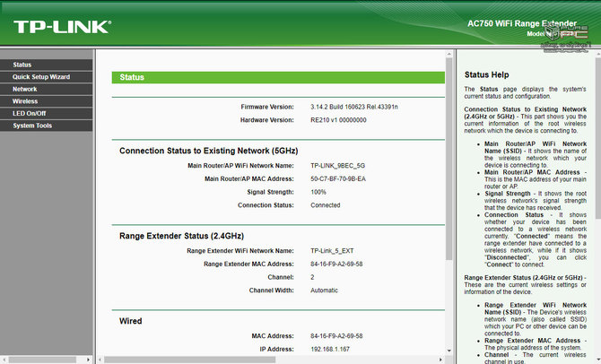The image size is (601, 364).
Task: Click the 100% signal strength value
Action: 318,192
